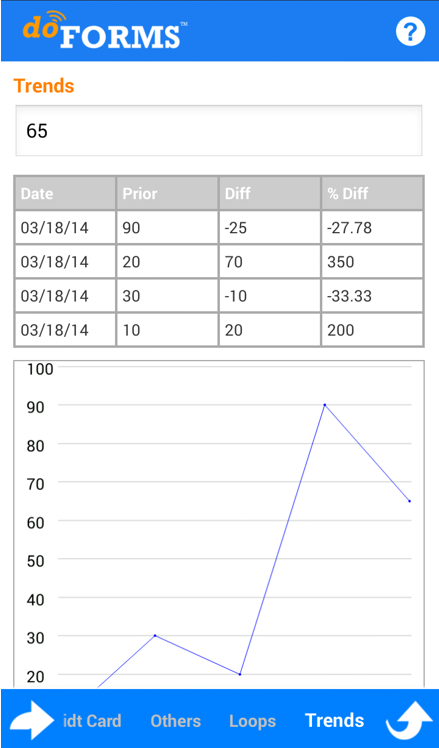
Task: Tap the chart's last data point at 65
Action: point(409,501)
